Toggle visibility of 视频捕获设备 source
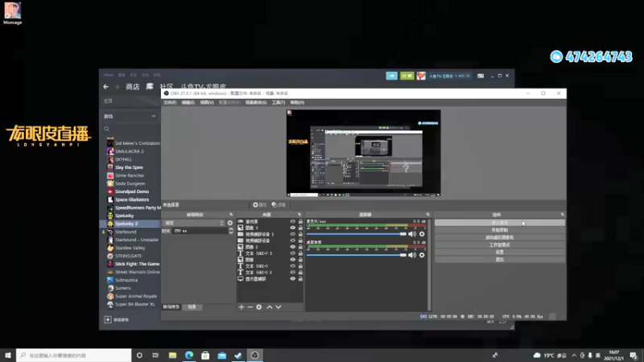The image size is (644, 362). (293, 241)
